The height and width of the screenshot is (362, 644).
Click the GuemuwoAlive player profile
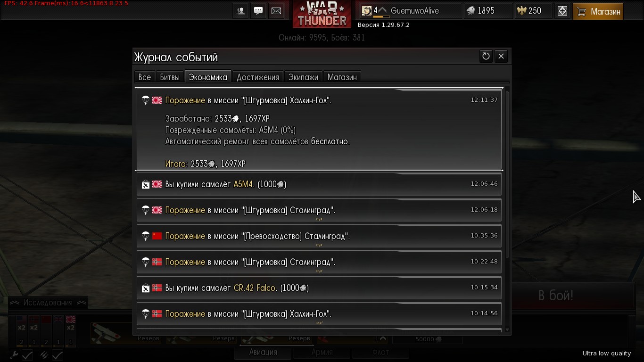click(x=410, y=11)
